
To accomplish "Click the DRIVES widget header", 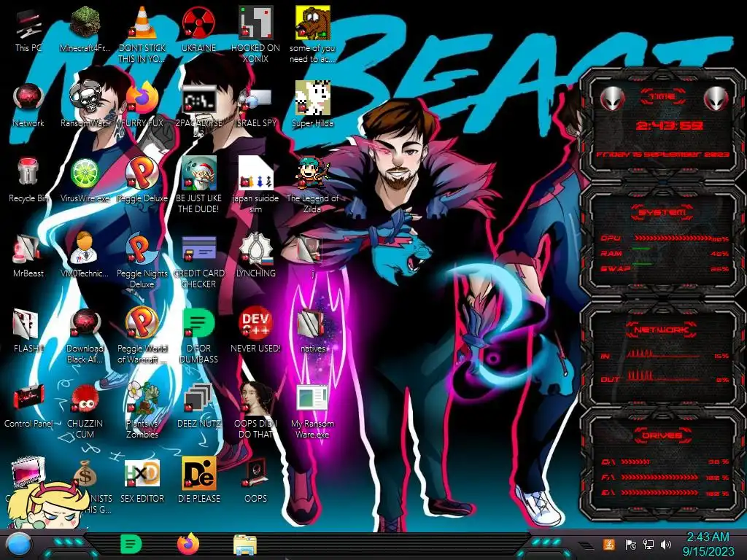I will 662,435.
